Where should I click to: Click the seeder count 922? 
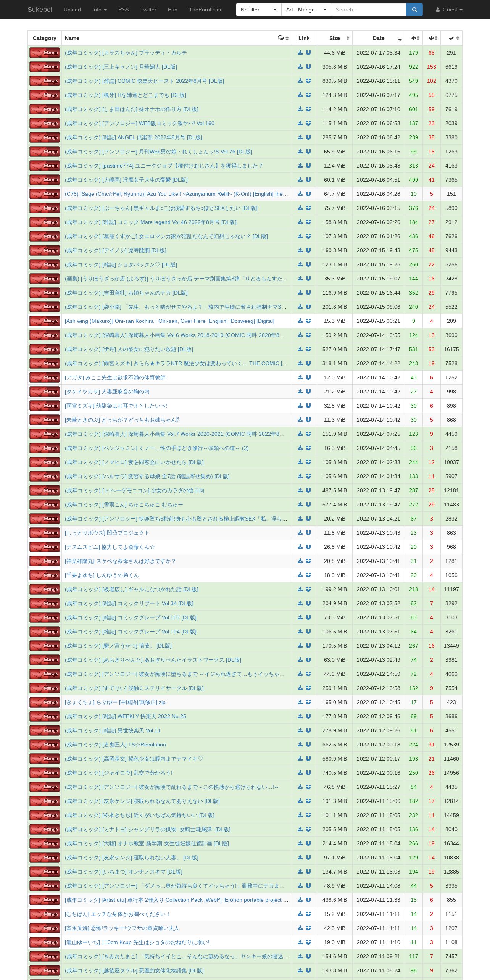[x=414, y=67]
